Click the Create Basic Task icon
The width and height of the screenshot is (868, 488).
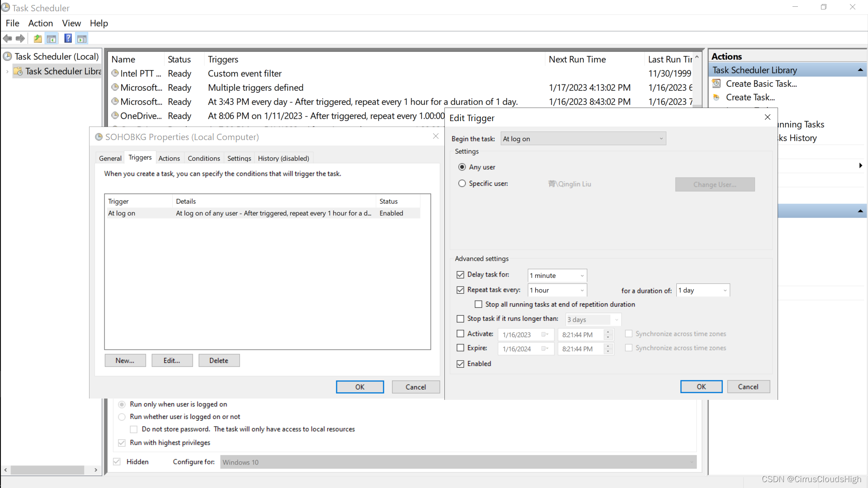[717, 84]
